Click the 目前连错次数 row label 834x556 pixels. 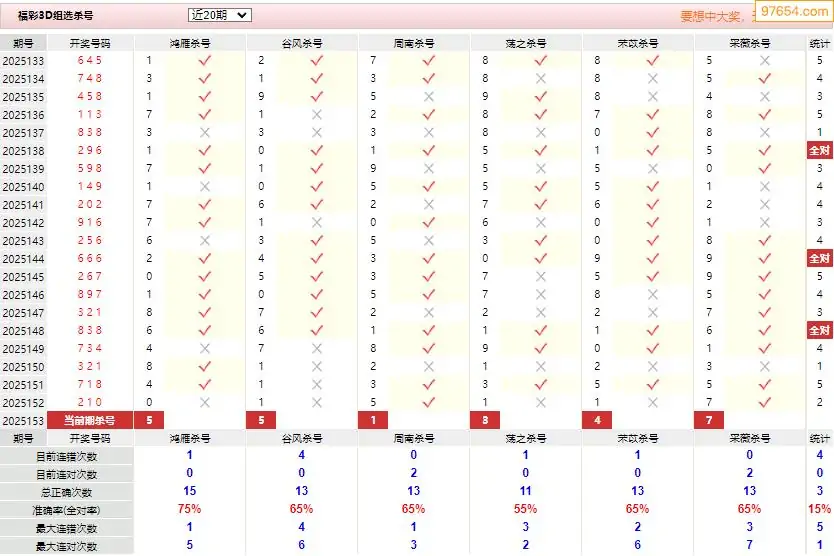(66, 457)
